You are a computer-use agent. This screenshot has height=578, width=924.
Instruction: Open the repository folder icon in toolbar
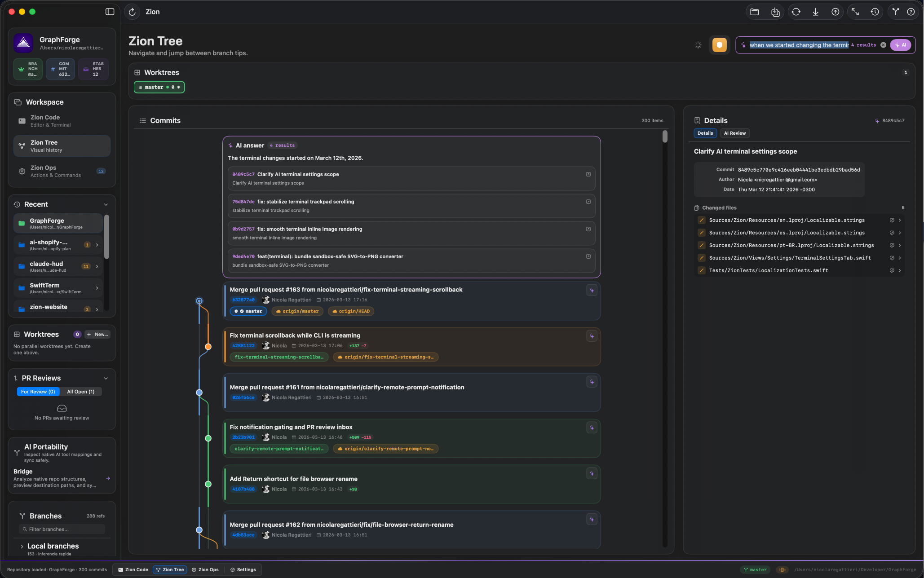pyautogui.click(x=755, y=12)
